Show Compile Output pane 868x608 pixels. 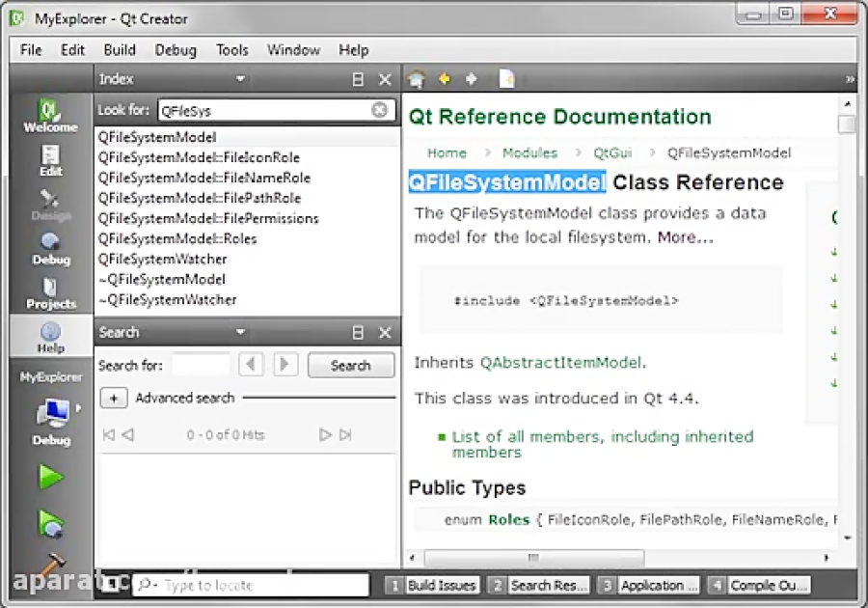[759, 585]
